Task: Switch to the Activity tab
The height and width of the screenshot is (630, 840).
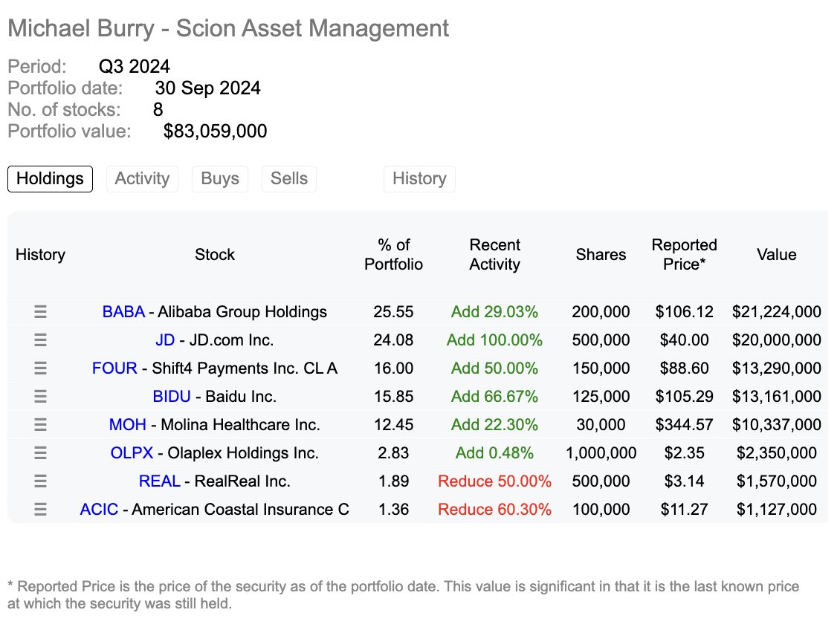Action: [142, 178]
